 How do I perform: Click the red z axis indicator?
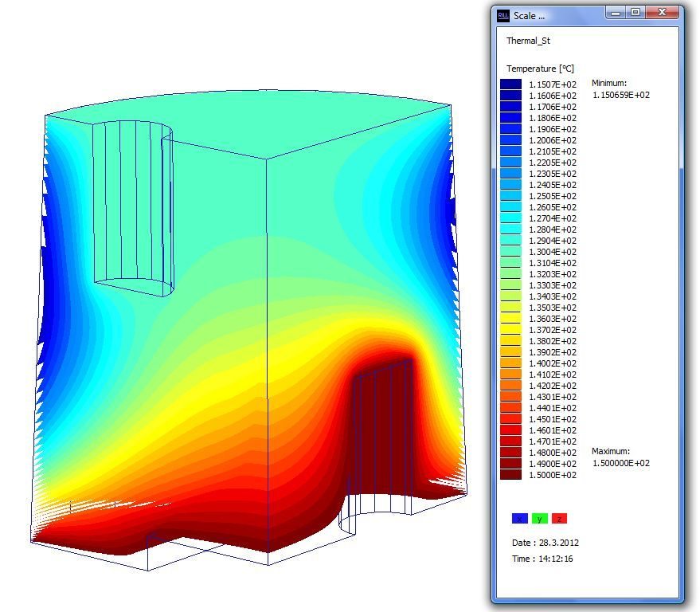pos(559,519)
